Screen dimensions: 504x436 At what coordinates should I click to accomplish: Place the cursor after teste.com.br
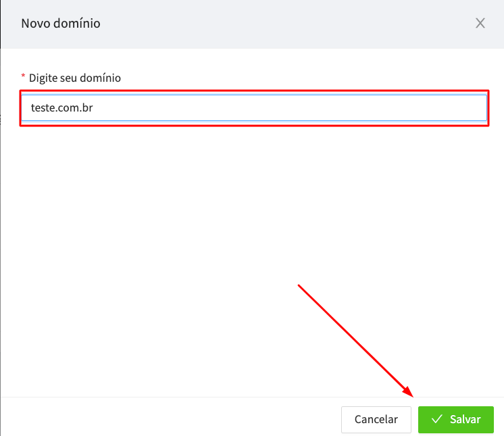click(x=94, y=107)
